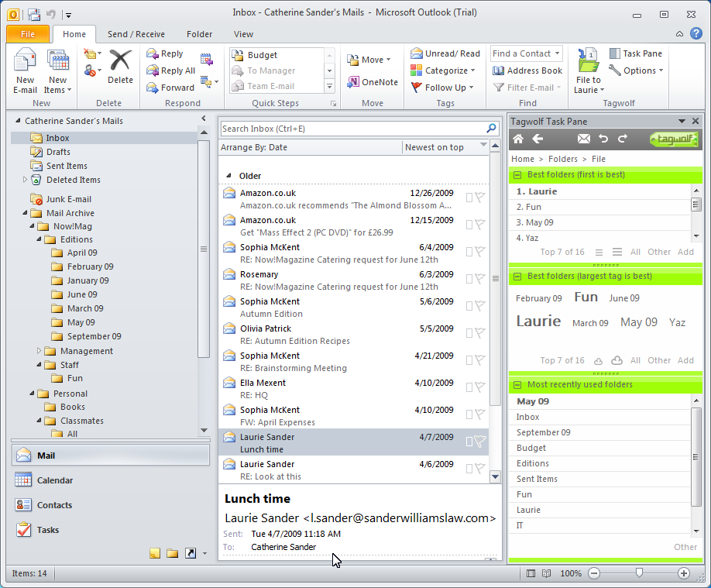Open the Notes navigation icon

(155, 553)
